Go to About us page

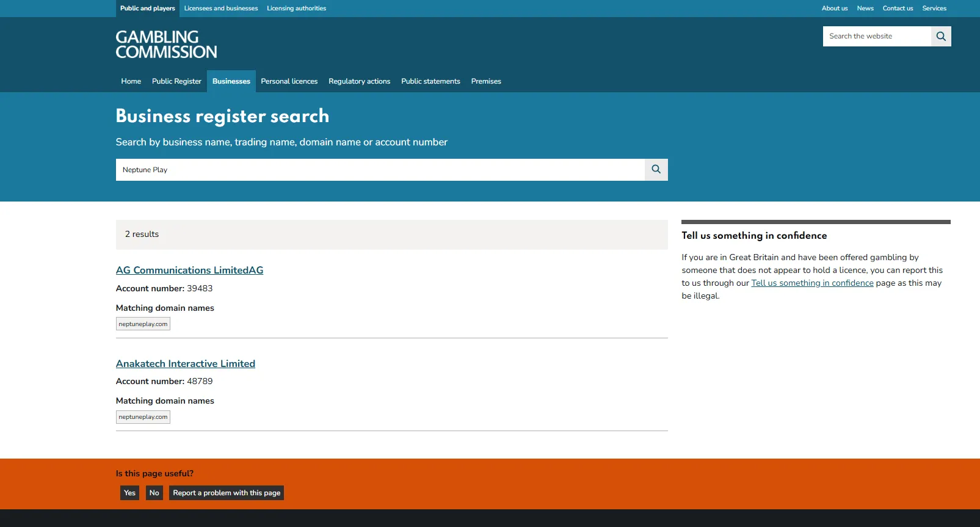tap(835, 9)
